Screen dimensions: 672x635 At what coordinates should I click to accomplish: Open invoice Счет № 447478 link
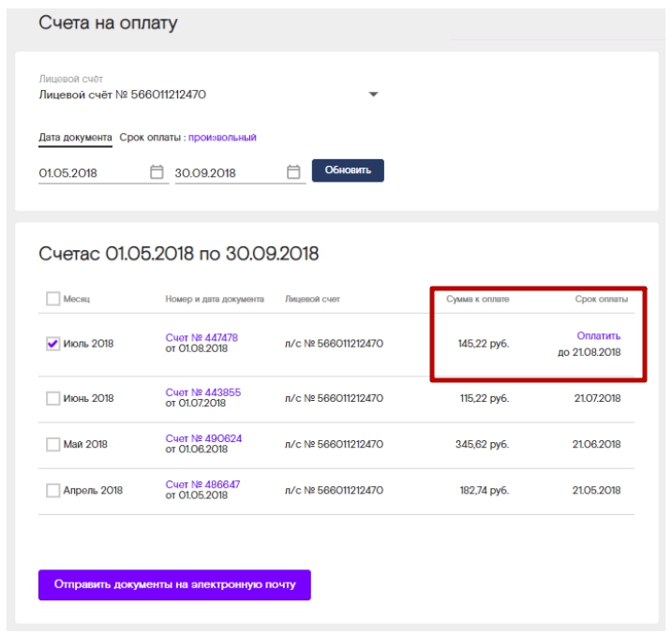[x=202, y=337]
